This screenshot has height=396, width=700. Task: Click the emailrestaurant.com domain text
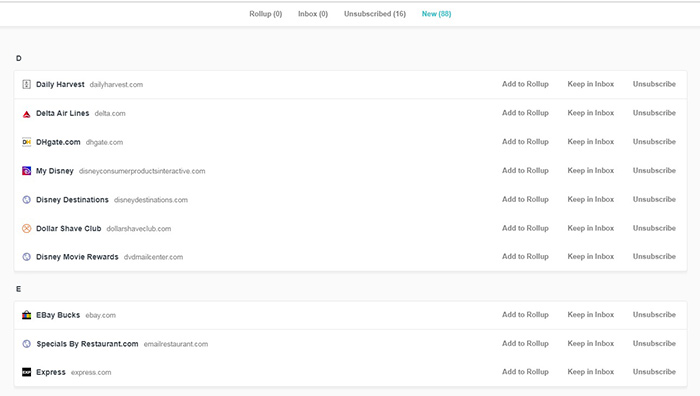(176, 344)
